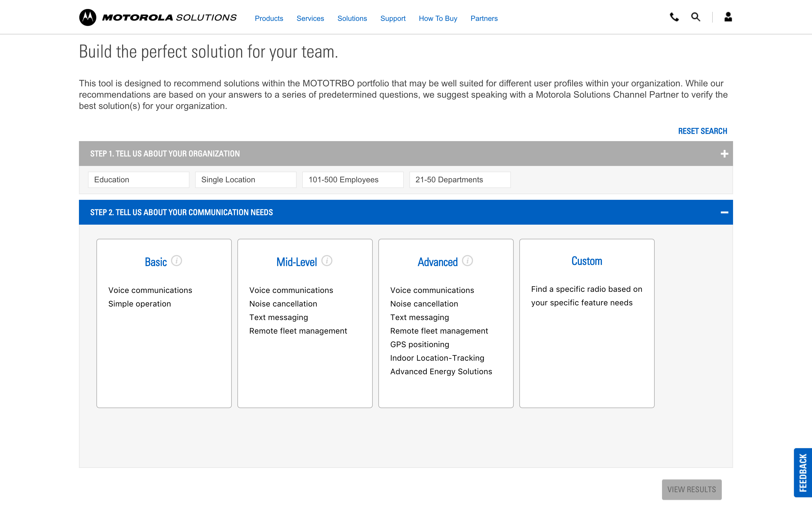Screen dimensions: 812x508
Task: Click the Mid-Level heading text
Action: [x=297, y=262]
